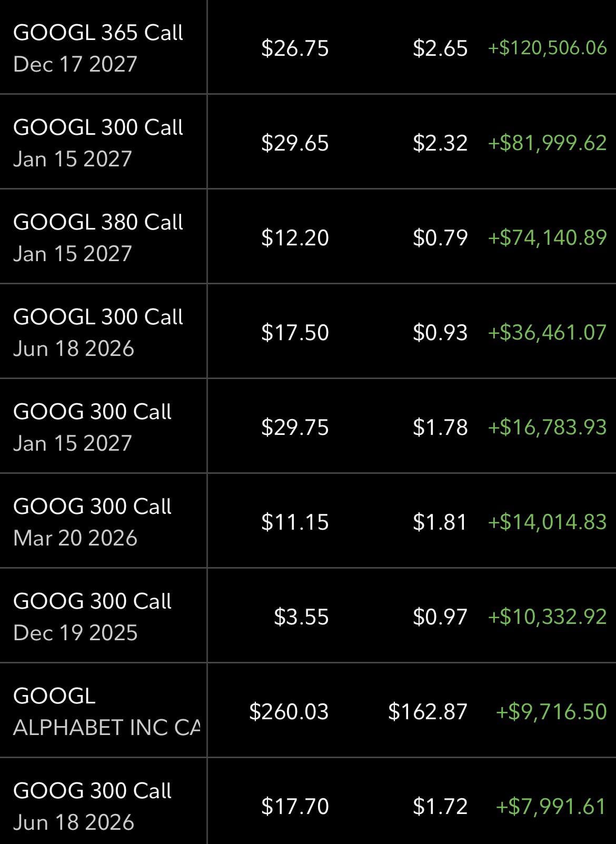Click the +$120,506.06 gain value
616x844 pixels.
click(547, 48)
